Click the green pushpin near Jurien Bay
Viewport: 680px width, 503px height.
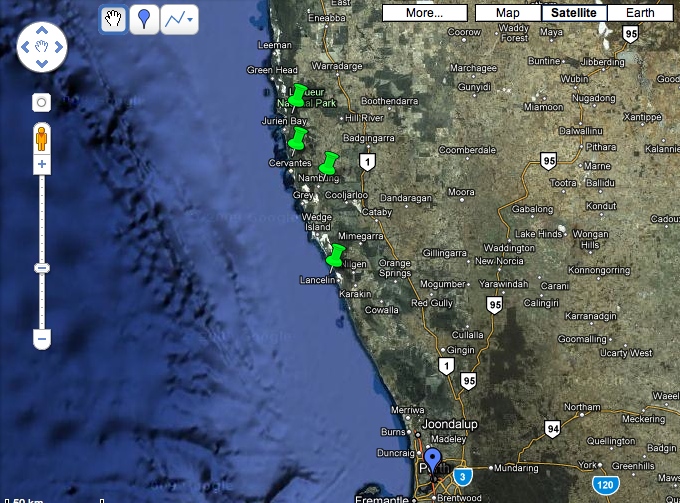coord(297,137)
